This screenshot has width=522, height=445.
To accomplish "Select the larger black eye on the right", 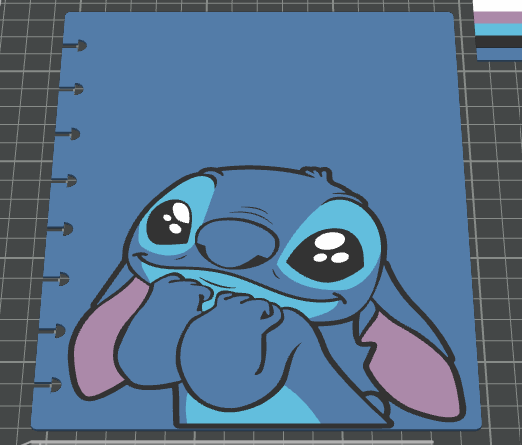I will (326, 254).
